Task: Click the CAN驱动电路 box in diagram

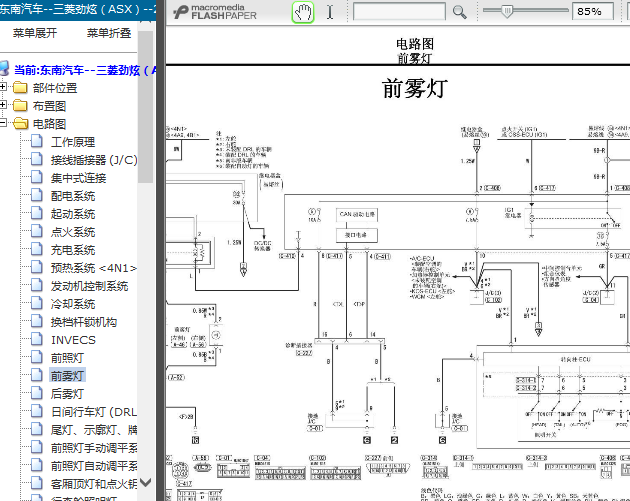Action: pyautogui.click(x=357, y=215)
